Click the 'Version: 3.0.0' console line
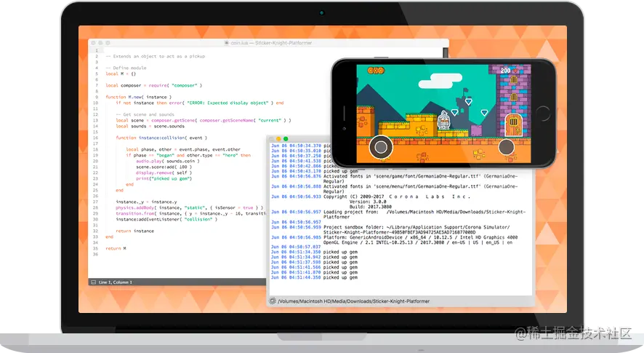644x353 pixels. tap(368, 202)
